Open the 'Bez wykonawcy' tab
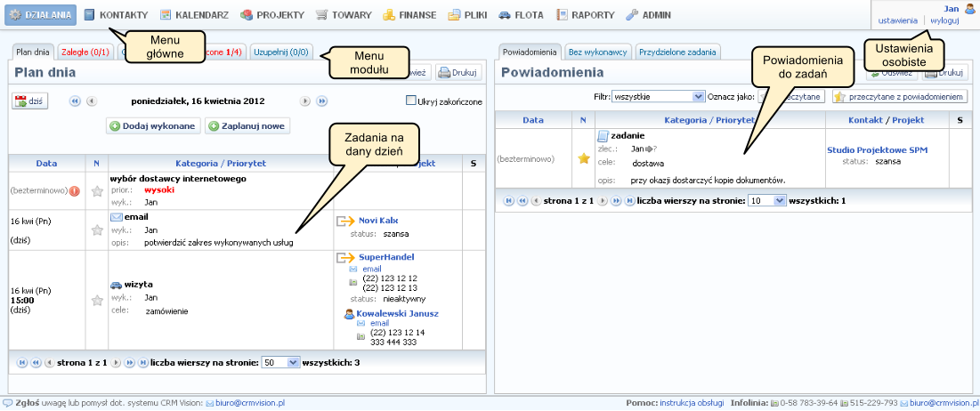This screenshot has height=411, width=980. [597, 52]
